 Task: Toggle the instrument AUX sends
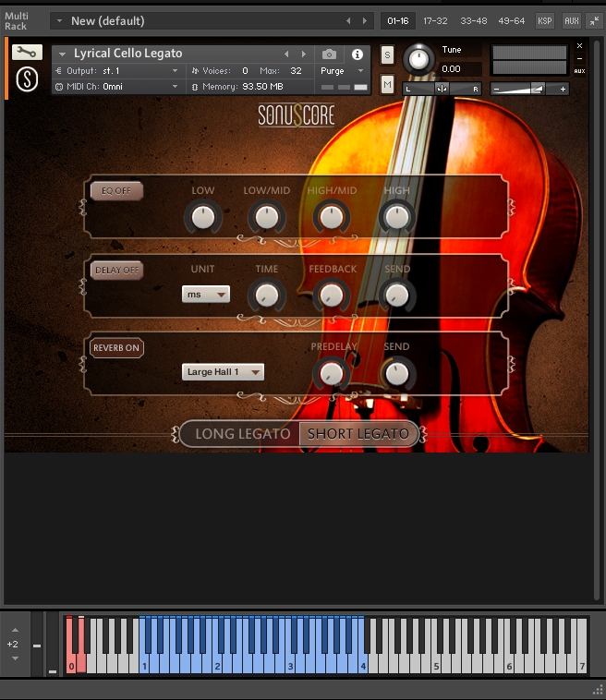pyautogui.click(x=579, y=71)
